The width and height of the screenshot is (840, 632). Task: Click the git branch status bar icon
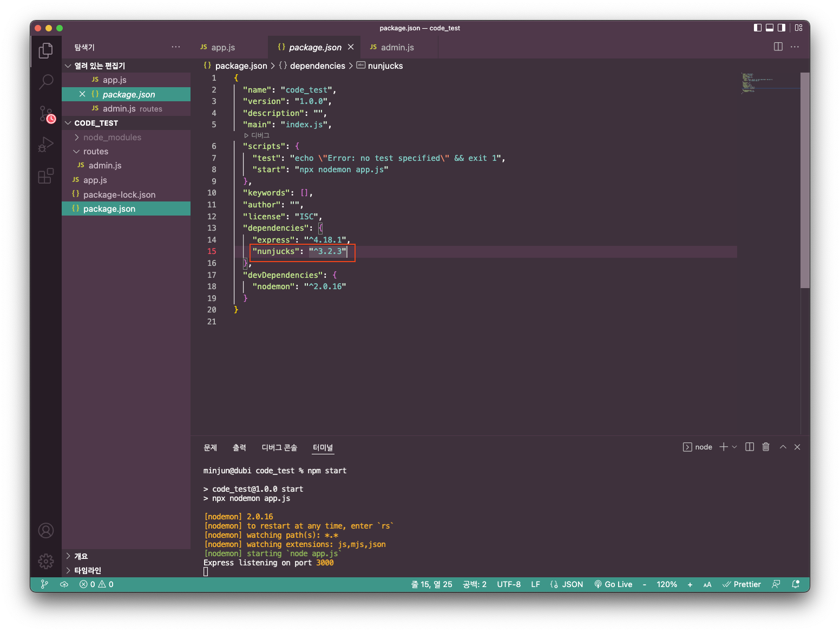pos(45,584)
